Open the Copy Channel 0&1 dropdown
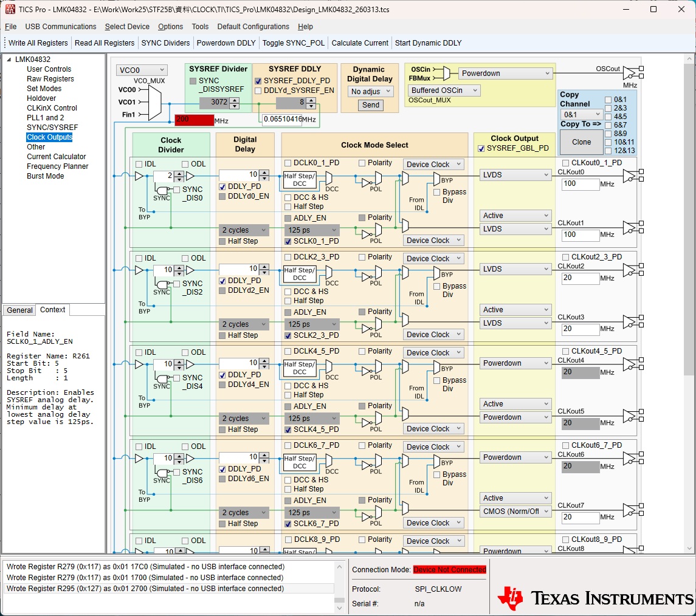Screen dimensions: 696x616 pyautogui.click(x=582, y=114)
